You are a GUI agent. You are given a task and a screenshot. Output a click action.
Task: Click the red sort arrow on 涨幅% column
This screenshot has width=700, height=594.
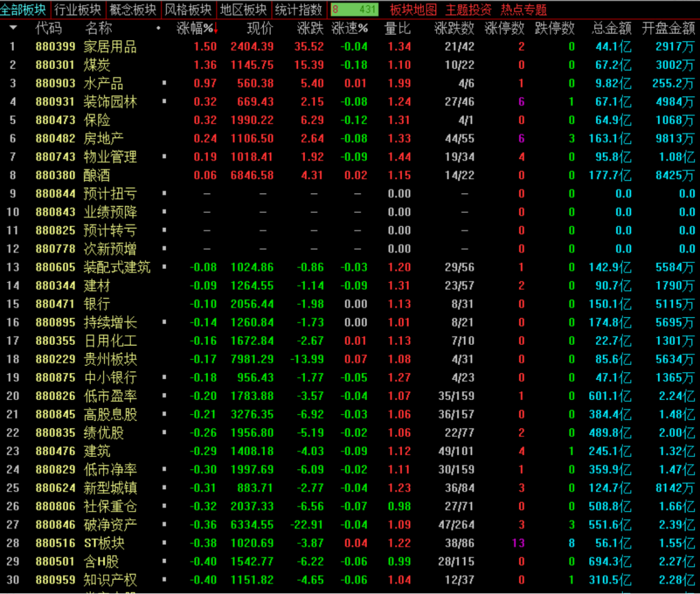coord(215,29)
